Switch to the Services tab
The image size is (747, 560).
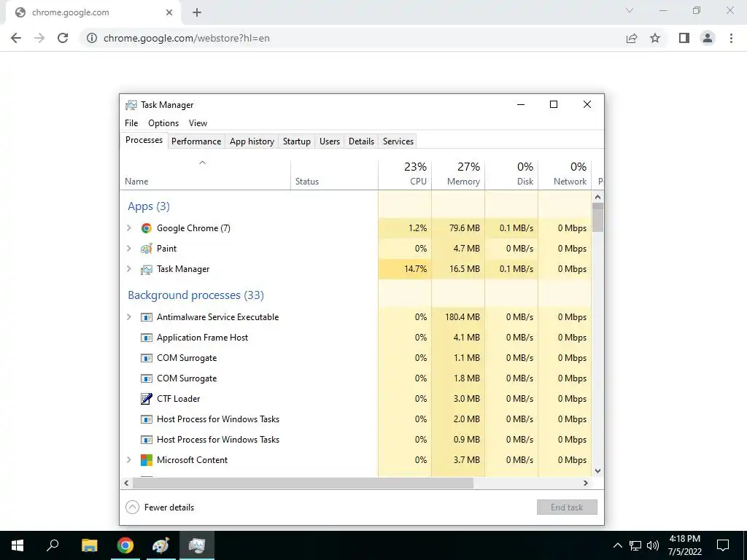[398, 141]
